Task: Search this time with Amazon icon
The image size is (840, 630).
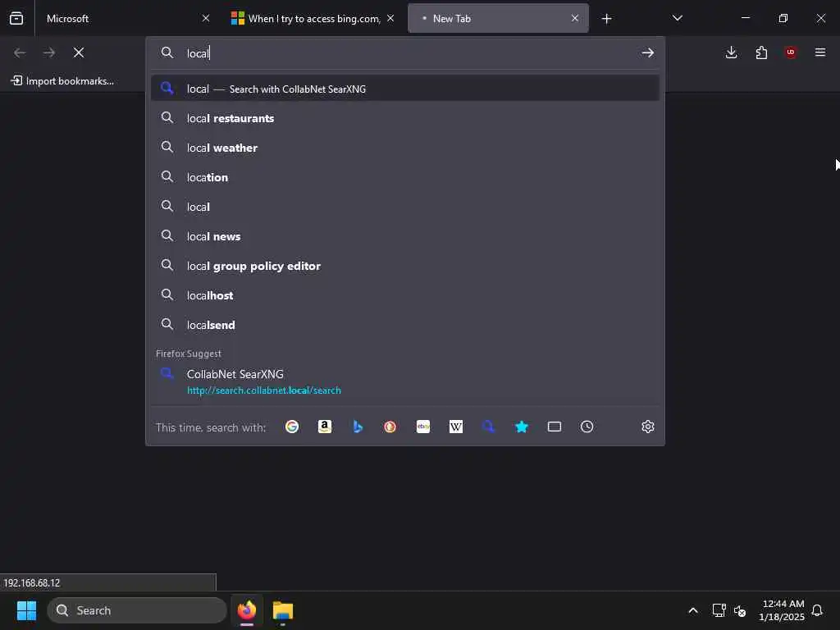Action: [325, 427]
